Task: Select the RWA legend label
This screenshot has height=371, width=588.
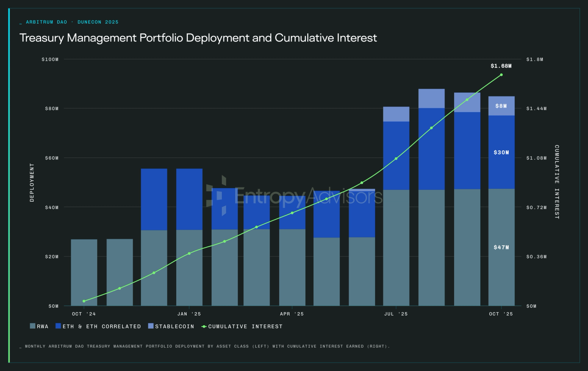Action: (43, 327)
